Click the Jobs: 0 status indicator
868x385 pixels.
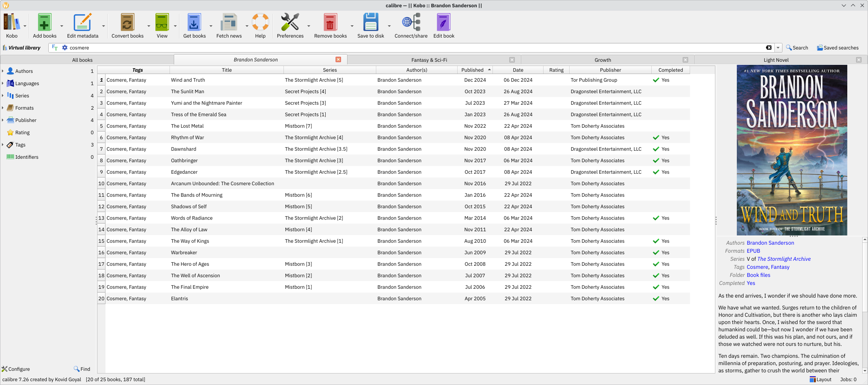pyautogui.click(x=848, y=379)
